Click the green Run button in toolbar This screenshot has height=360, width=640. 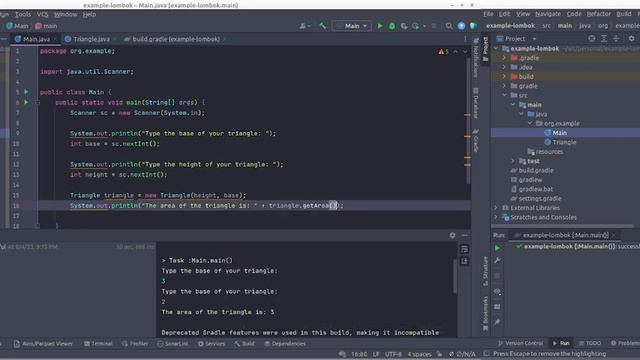380,26
